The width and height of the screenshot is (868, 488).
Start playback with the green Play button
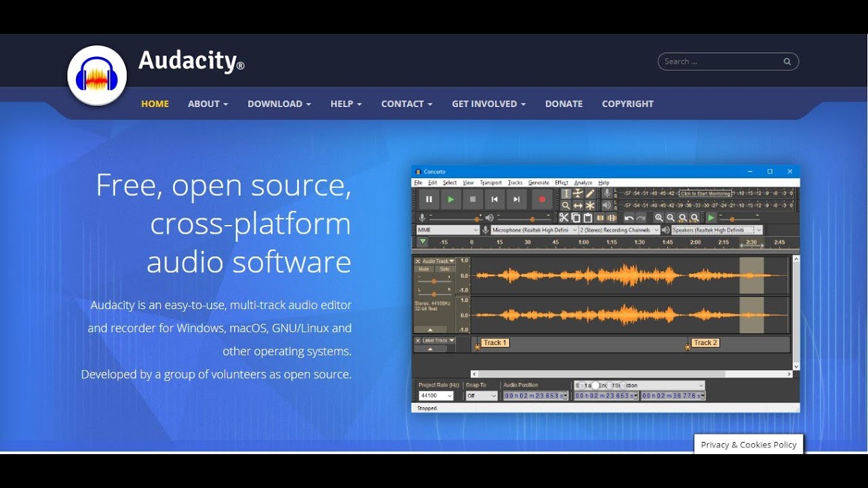tap(450, 199)
